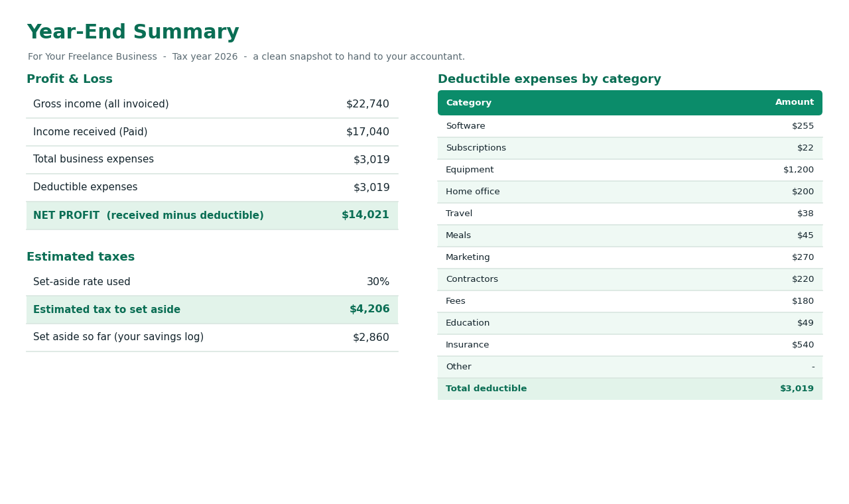
Task: Click the Deductible expenses label in Profit & Loss
Action: click(86, 188)
